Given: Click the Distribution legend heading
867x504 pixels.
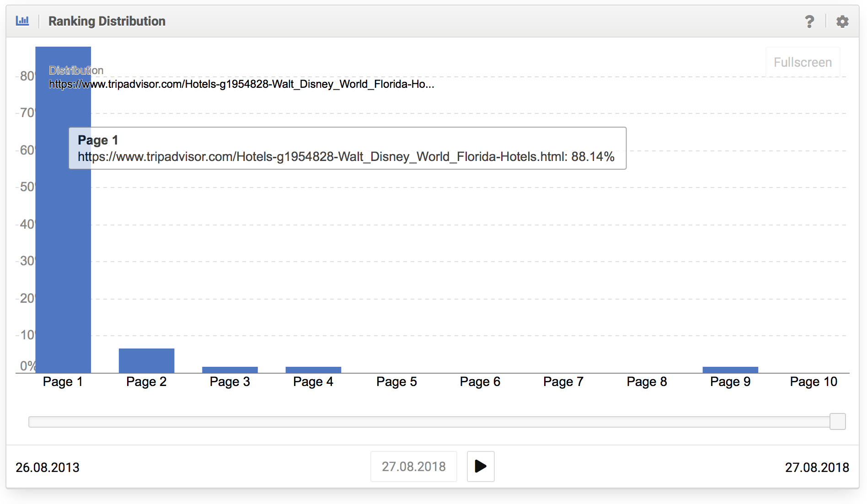Looking at the screenshot, I should (76, 70).
